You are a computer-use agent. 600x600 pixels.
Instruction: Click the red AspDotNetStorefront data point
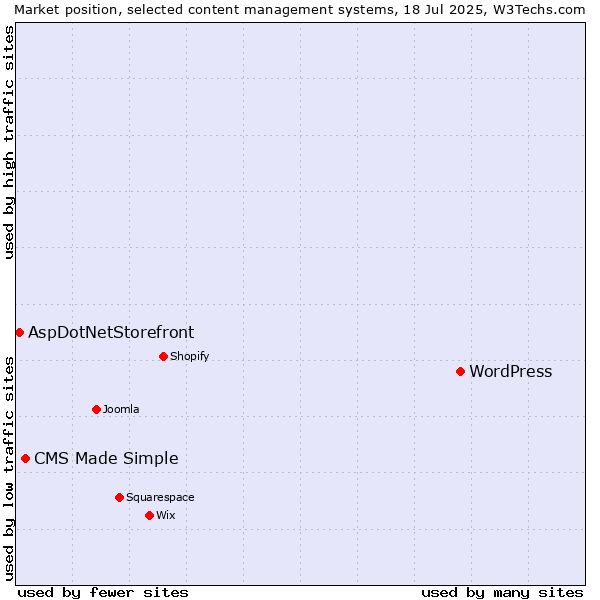pos(20,333)
